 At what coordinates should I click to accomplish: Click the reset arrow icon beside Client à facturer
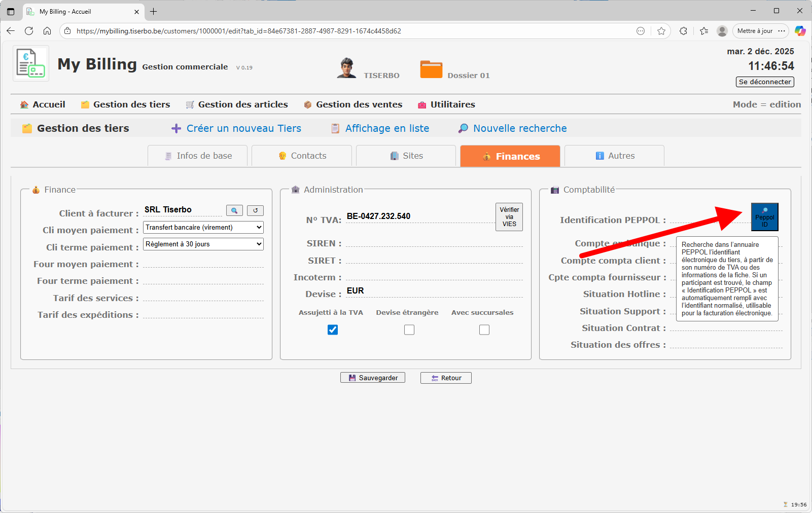[255, 210]
